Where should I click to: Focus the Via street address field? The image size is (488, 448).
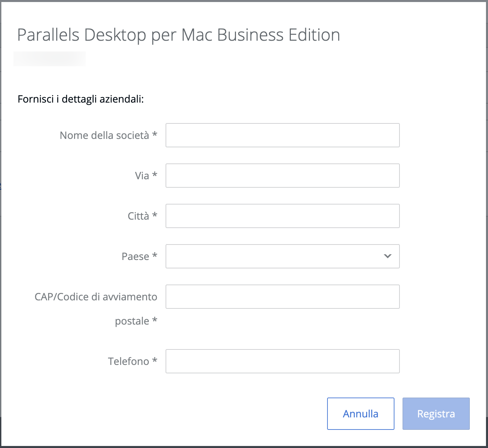pyautogui.click(x=282, y=176)
